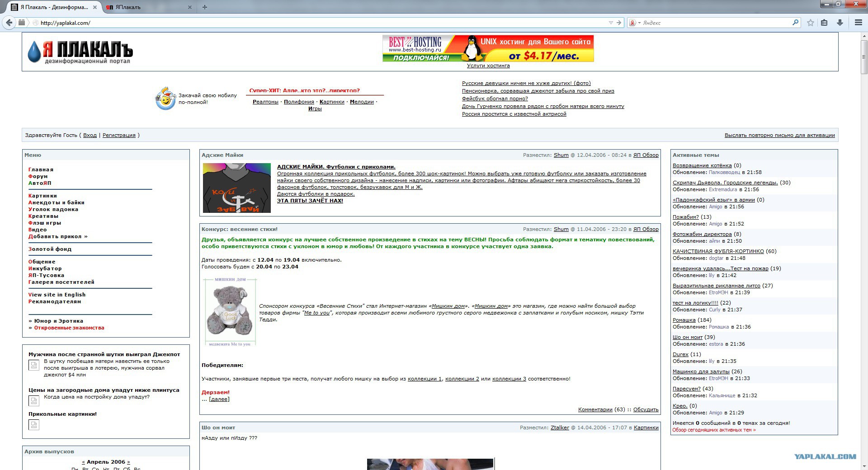Open 'Выслать повторно письмо для активации'
Image resolution: width=868 pixels, height=470 pixels.
(780, 135)
